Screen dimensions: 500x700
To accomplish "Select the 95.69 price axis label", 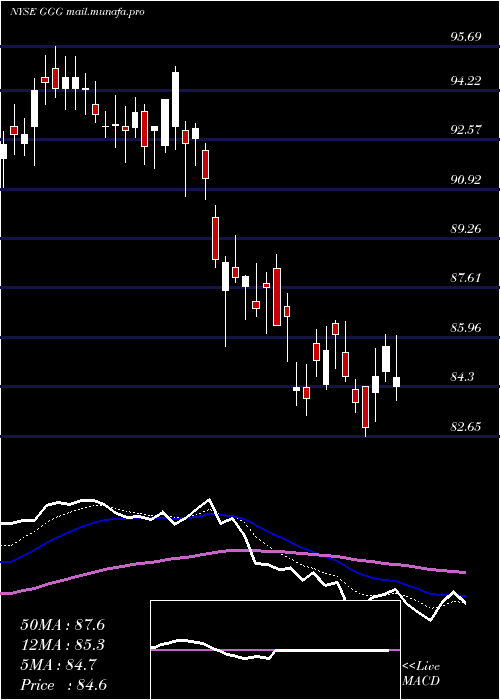I will pyautogui.click(x=466, y=36).
